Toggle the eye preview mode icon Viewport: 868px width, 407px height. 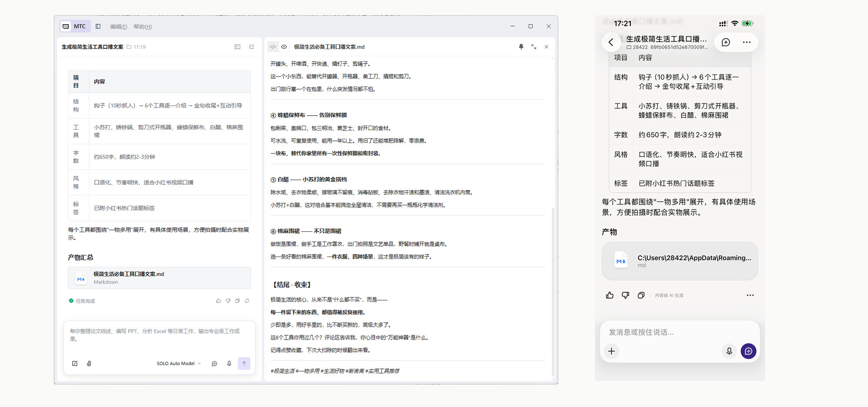(284, 47)
